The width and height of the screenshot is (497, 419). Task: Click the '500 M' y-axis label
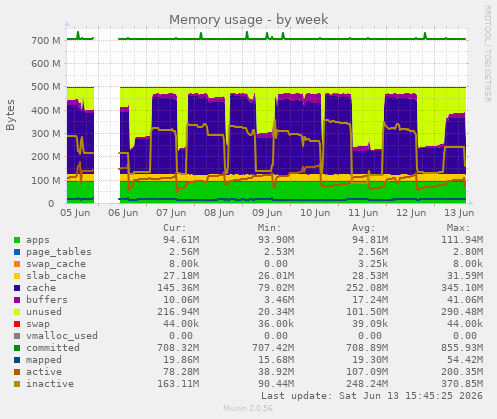click(46, 87)
